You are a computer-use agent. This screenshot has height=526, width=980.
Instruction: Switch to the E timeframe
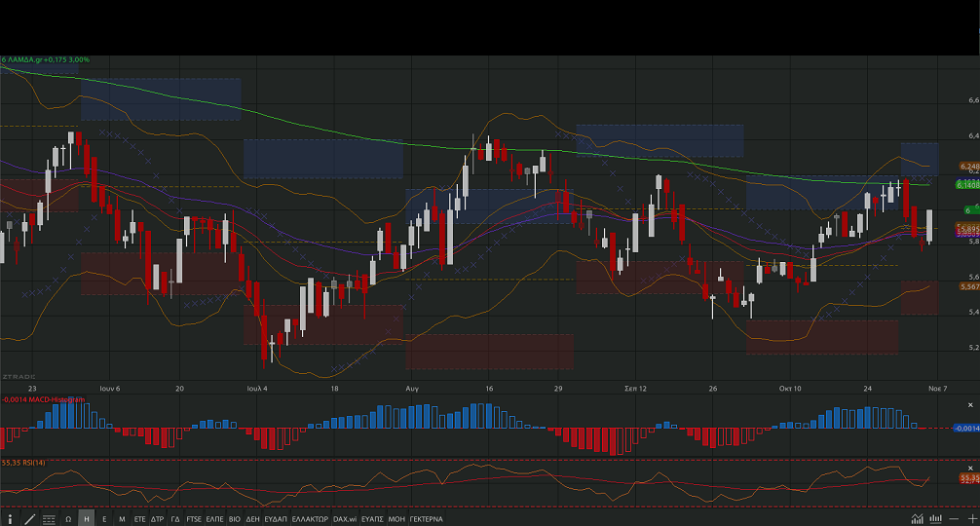pos(104,518)
